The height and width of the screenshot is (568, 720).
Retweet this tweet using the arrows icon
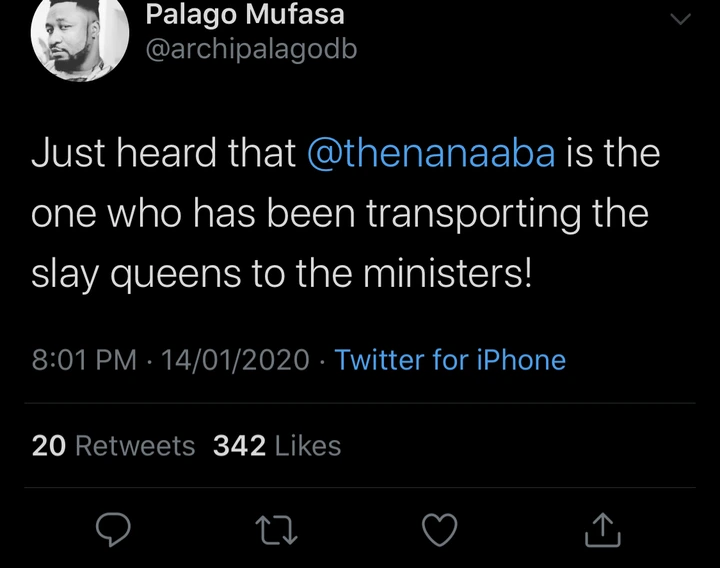(276, 530)
